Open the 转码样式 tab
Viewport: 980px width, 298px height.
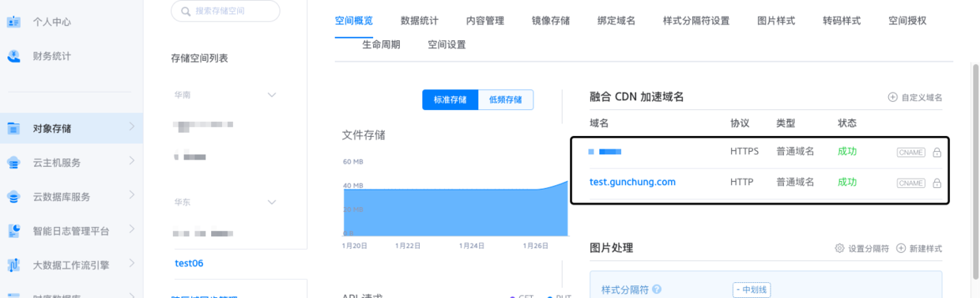point(842,21)
